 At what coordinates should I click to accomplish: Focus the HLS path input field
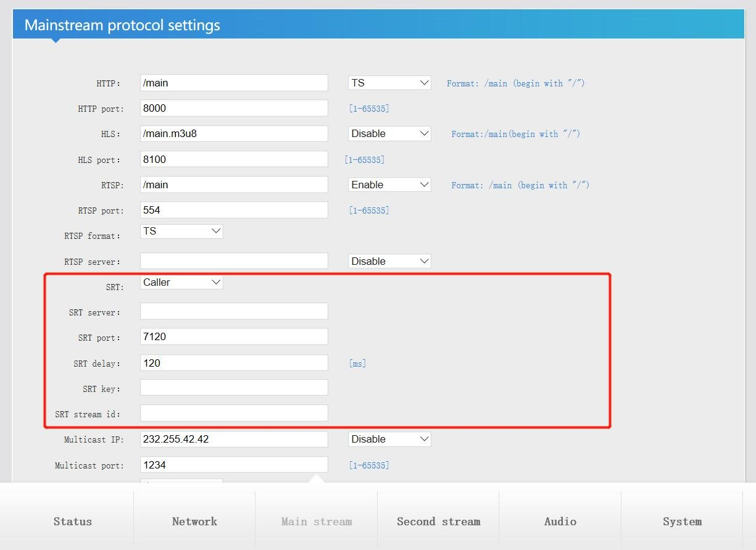(x=234, y=133)
